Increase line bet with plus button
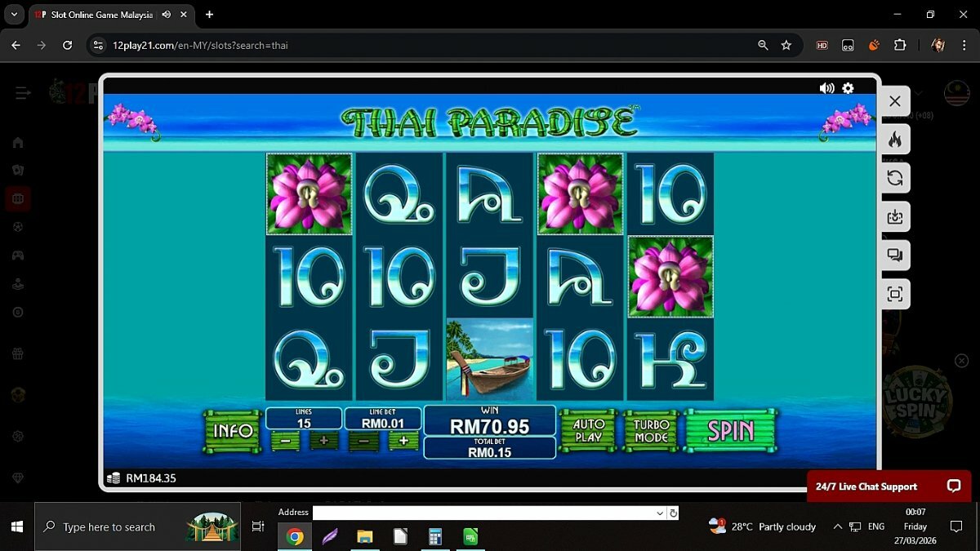Screen dimensions: 980x551 [403, 441]
